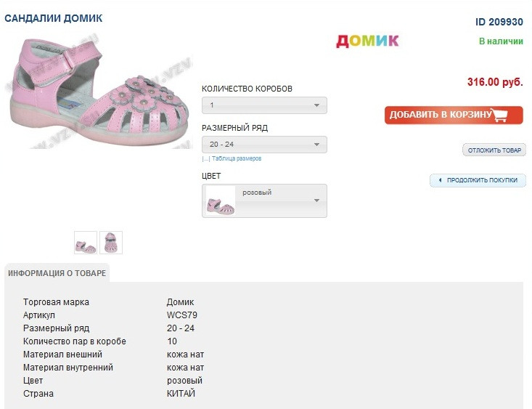The image size is (532, 409).
Task: Open the КОЛИЧЕСТВО КОРОБОВ dropdown
Action: 264,105
